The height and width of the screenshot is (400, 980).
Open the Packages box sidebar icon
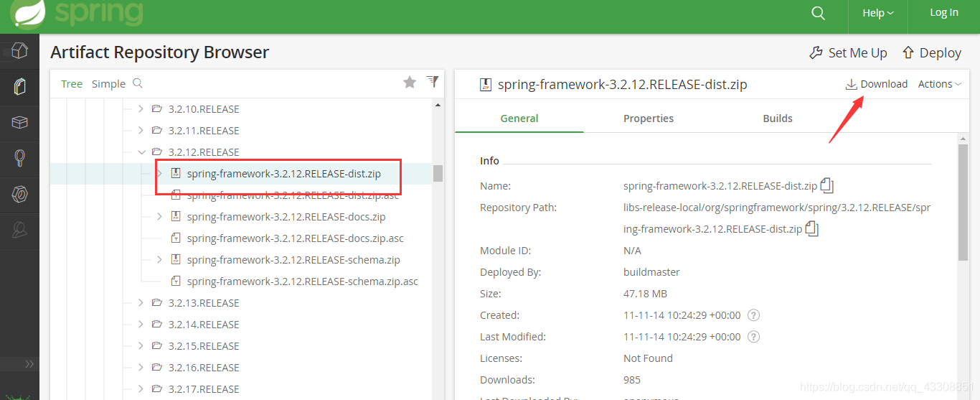coord(19,123)
